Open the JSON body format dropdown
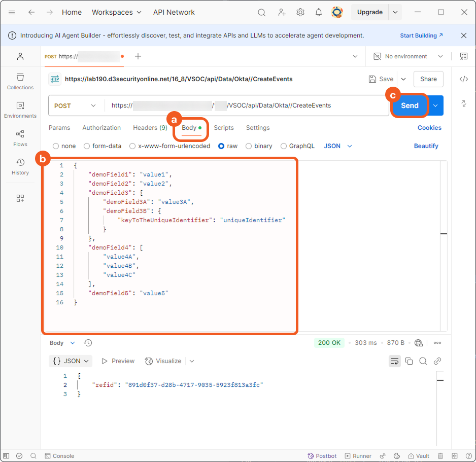 point(338,146)
